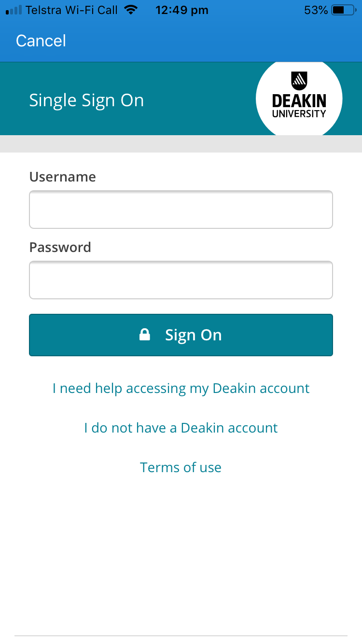Tap the 12:49 pm clock

pyautogui.click(x=182, y=10)
